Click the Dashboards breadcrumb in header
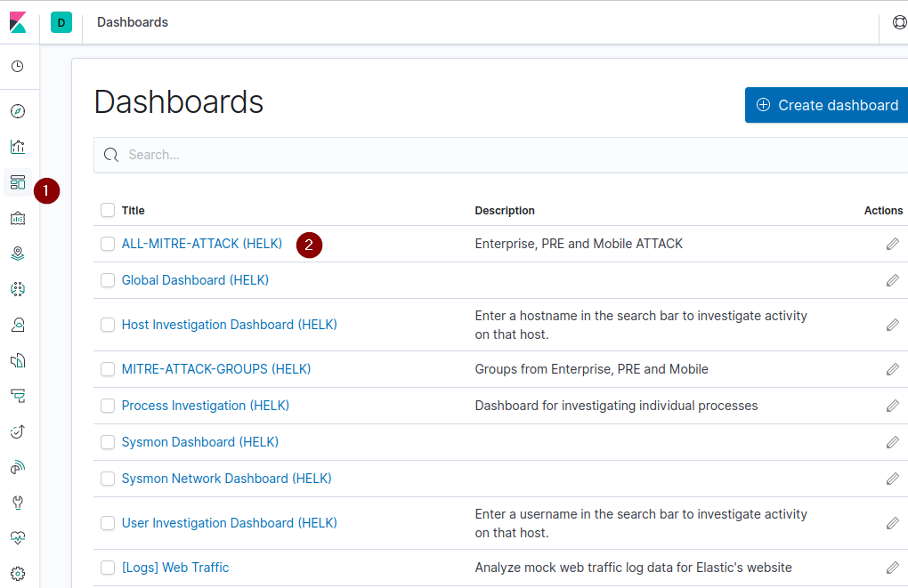Viewport: 908px width, 588px height. [133, 22]
